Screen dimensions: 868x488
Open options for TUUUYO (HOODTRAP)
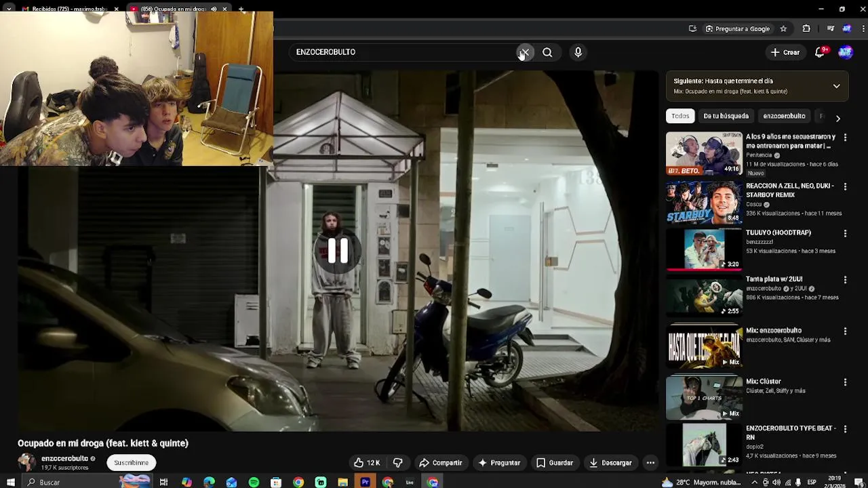point(845,233)
